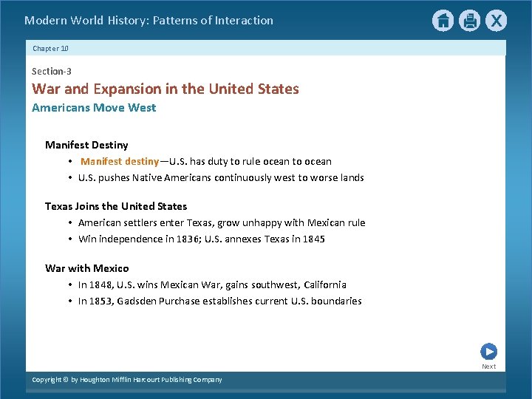Click 'Modern World History: Patterns of Interaction' header

(x=149, y=21)
